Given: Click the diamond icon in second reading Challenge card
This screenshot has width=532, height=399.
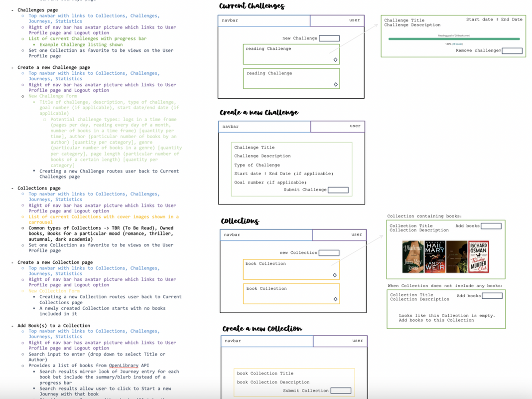Looking at the screenshot, I should coord(336,85).
